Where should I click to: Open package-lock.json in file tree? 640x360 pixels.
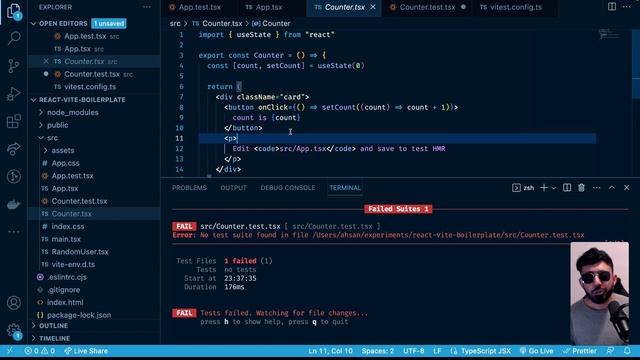coord(79,315)
